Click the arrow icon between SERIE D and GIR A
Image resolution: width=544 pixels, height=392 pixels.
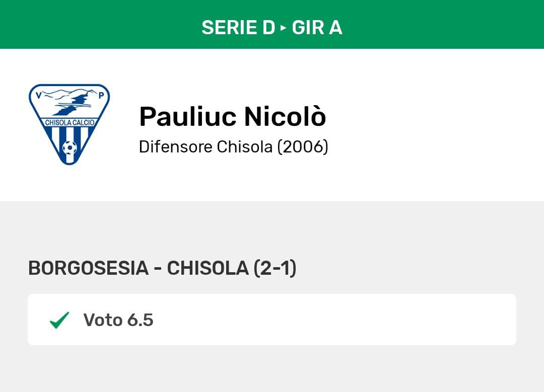click(x=283, y=27)
